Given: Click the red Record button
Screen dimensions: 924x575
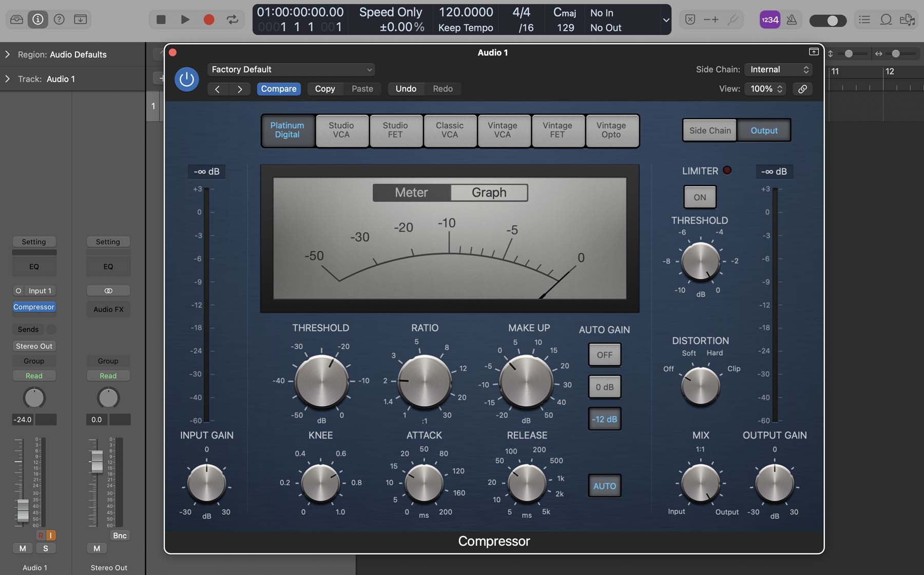Looking at the screenshot, I should [x=208, y=19].
